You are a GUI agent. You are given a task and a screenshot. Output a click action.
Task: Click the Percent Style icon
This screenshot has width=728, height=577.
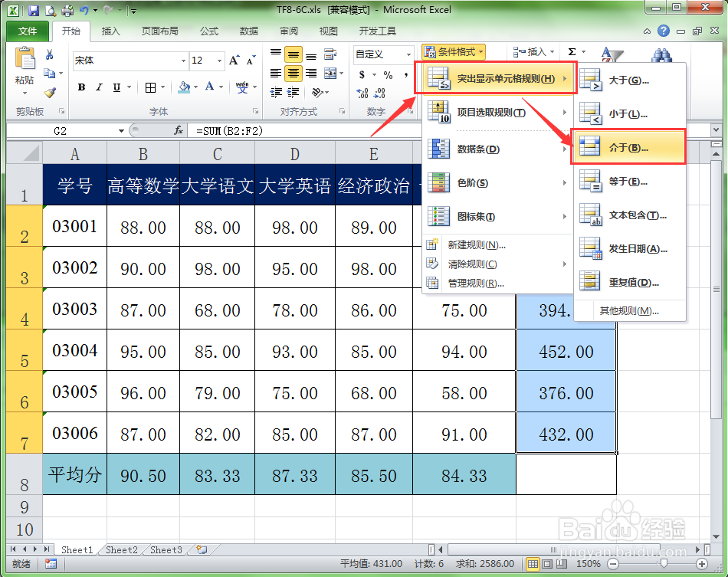click(389, 75)
